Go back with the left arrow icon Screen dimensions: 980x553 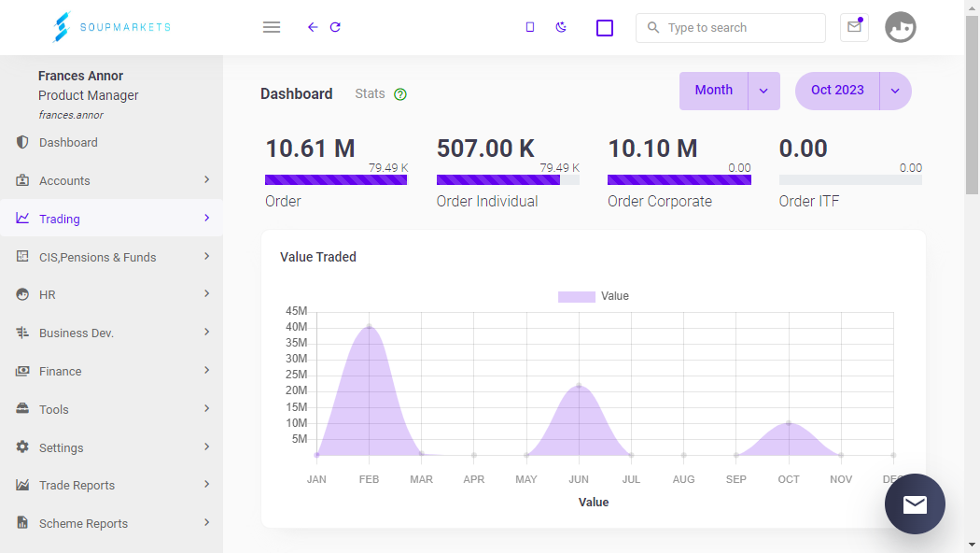pos(313,27)
